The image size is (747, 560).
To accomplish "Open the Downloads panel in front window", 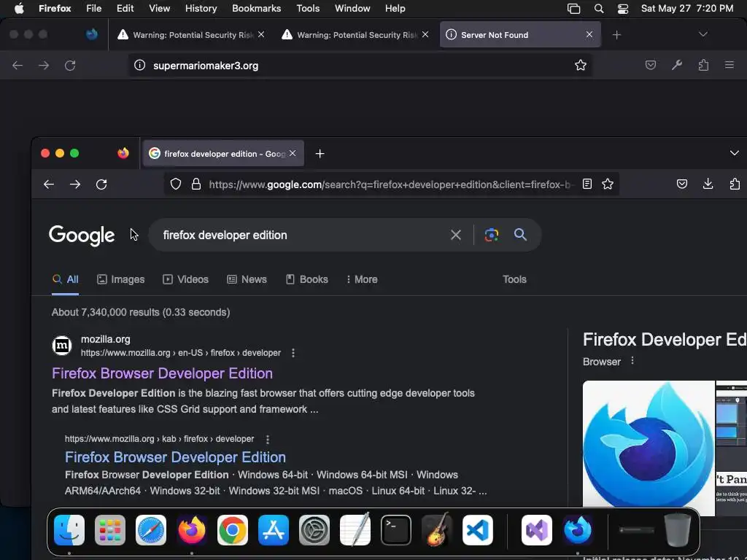I will click(708, 184).
